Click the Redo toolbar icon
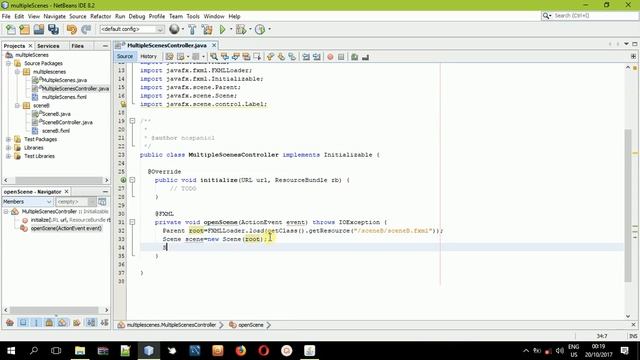640x360 pixels. pos(86,29)
